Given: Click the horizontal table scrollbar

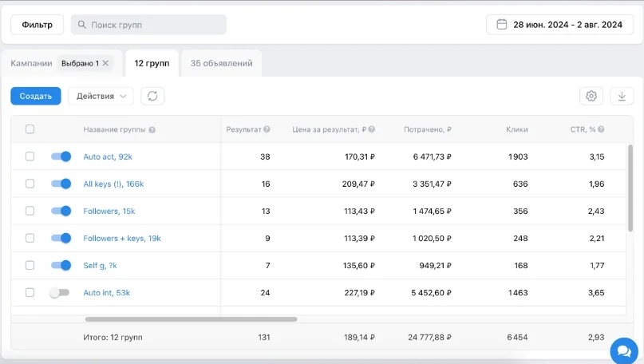Looking at the screenshot, I should click(191, 319).
